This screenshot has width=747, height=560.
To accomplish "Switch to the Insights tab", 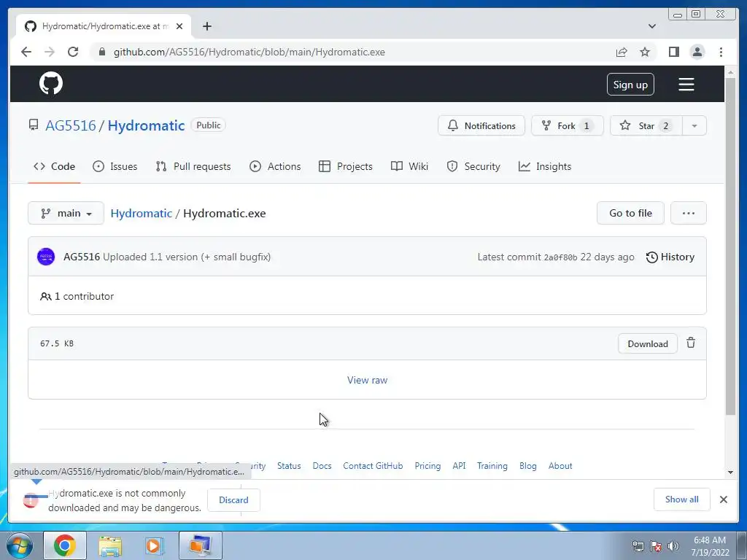I will click(x=544, y=166).
